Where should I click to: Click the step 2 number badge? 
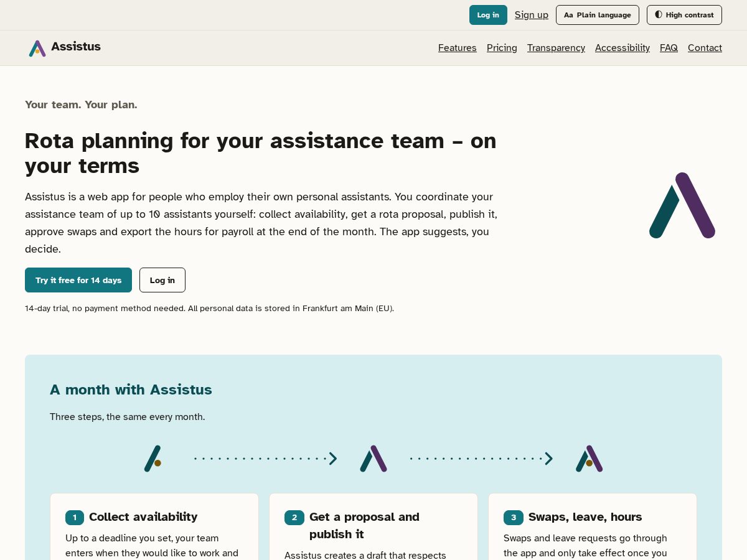tap(294, 517)
